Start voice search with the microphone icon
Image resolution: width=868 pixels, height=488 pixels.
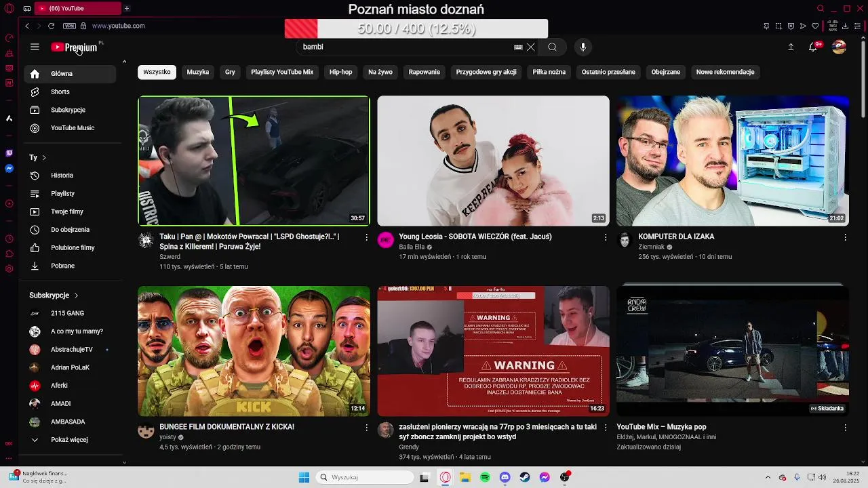click(x=583, y=47)
